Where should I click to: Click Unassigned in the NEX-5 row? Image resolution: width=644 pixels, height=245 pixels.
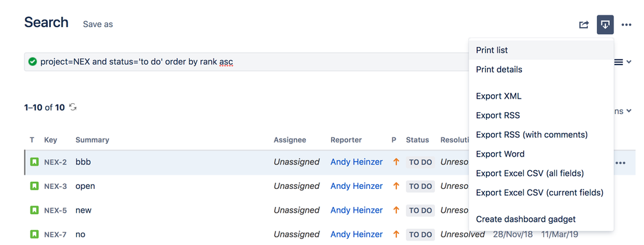[297, 210]
